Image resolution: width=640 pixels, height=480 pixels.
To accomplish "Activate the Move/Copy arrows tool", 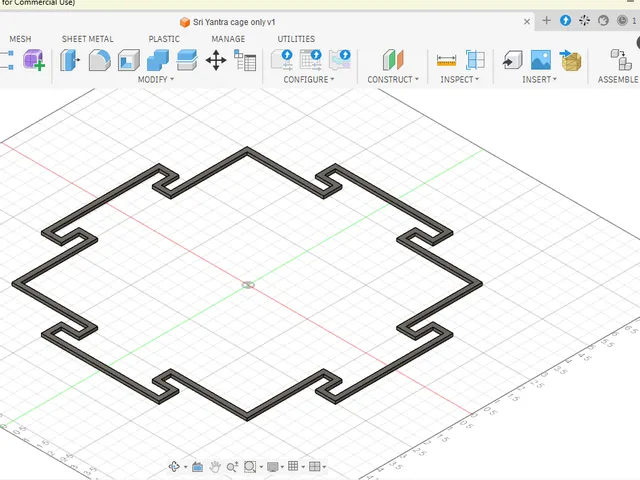I will click(216, 60).
